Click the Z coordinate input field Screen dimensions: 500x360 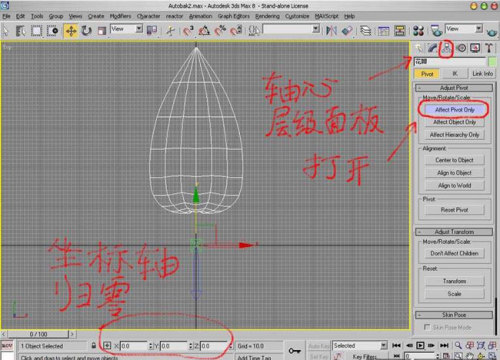(213, 346)
